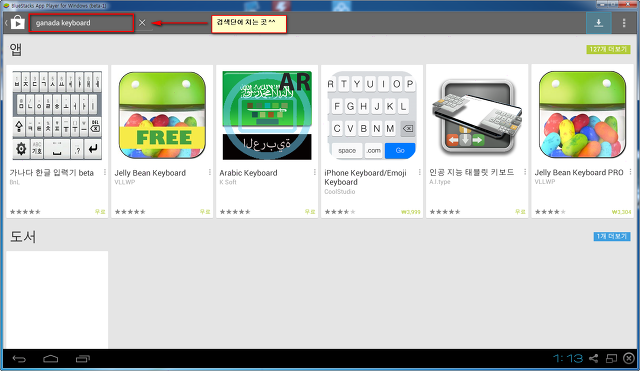The image size is (640, 371).
Task: Click the 'A.I.type' developer name
Action: tap(440, 182)
